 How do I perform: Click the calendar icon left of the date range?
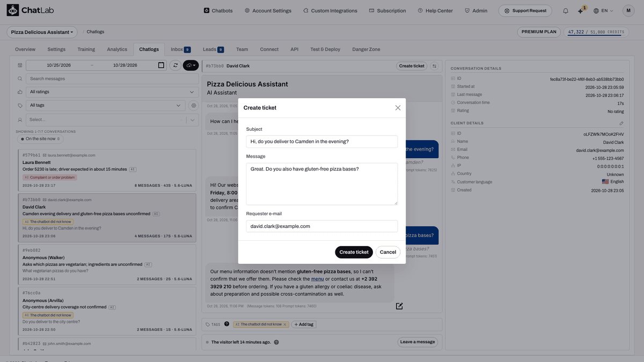tap(20, 65)
